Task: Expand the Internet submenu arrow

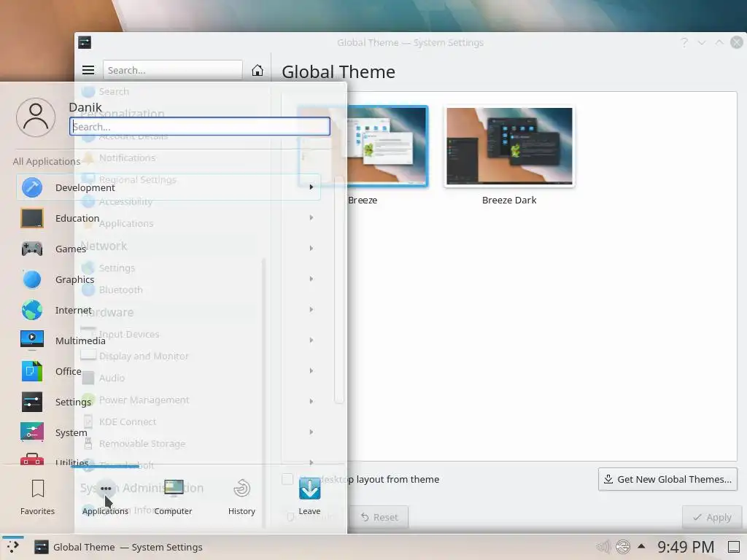Action: tap(311, 309)
